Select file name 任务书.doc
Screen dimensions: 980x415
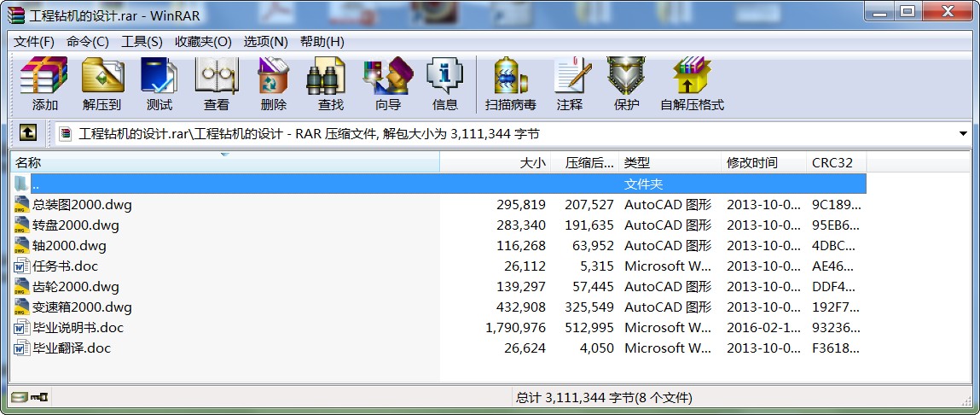(x=65, y=266)
